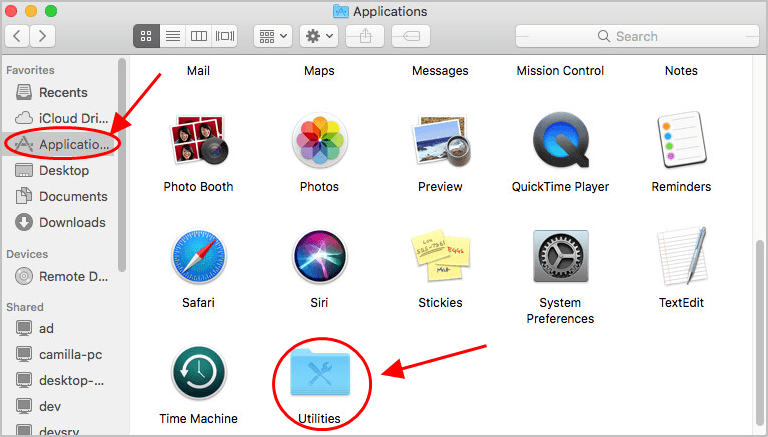768x437 pixels.
Task: Launch the Safari compass icon
Action: 198,257
